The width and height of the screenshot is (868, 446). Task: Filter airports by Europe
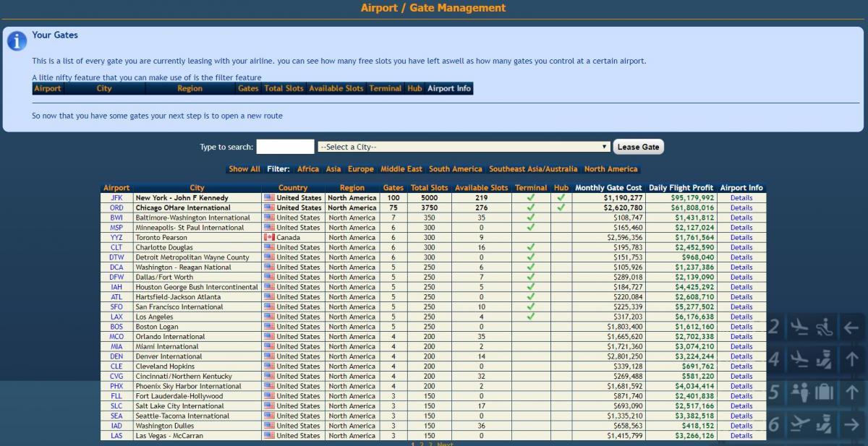click(x=361, y=169)
